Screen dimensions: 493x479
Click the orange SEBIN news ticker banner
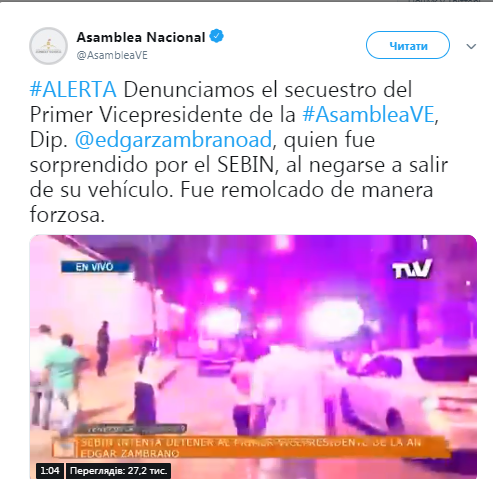pyautogui.click(x=250, y=448)
